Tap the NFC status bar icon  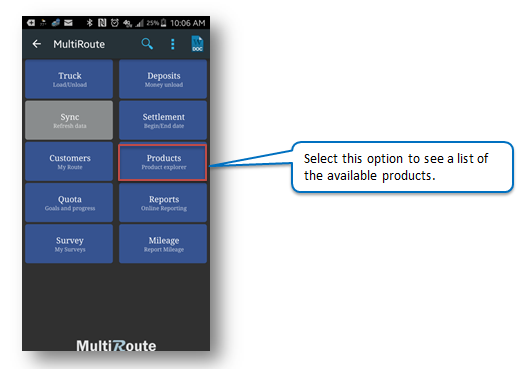102,23
